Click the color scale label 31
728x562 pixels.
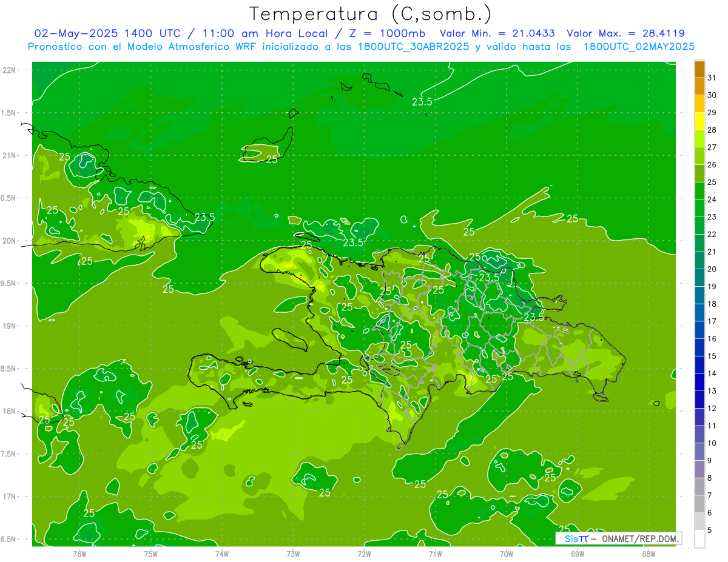712,78
